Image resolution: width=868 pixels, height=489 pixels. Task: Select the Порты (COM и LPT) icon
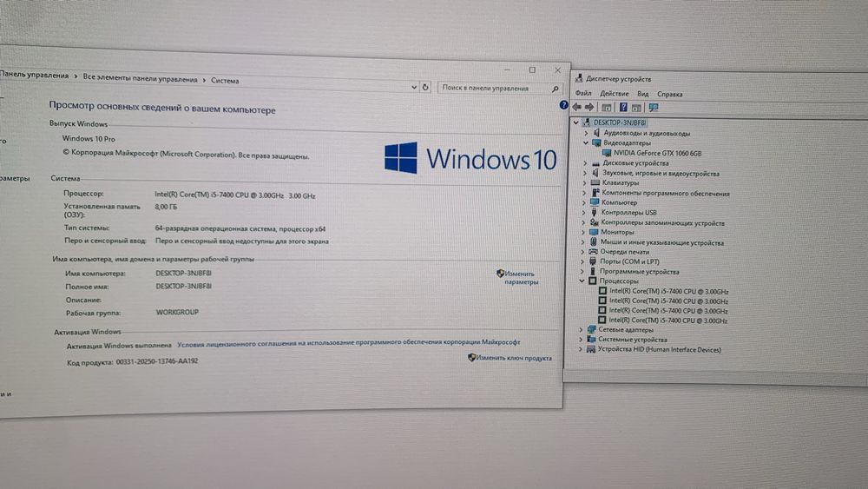(593, 261)
